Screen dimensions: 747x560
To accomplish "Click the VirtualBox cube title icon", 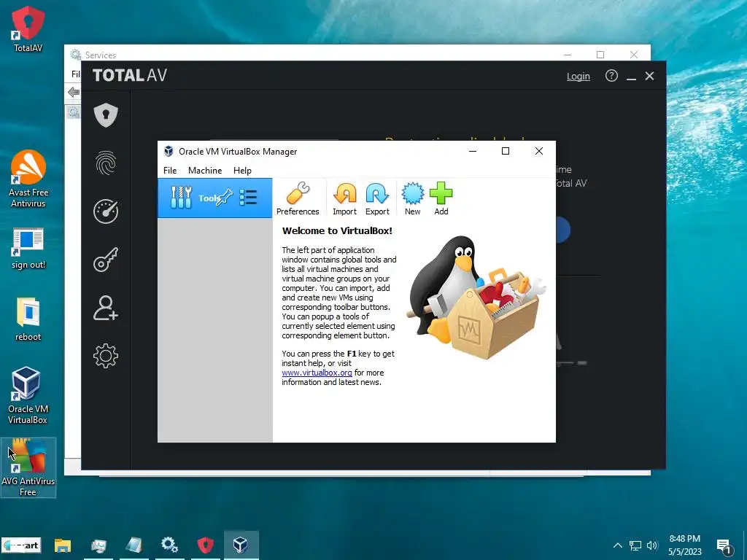I will pos(169,152).
